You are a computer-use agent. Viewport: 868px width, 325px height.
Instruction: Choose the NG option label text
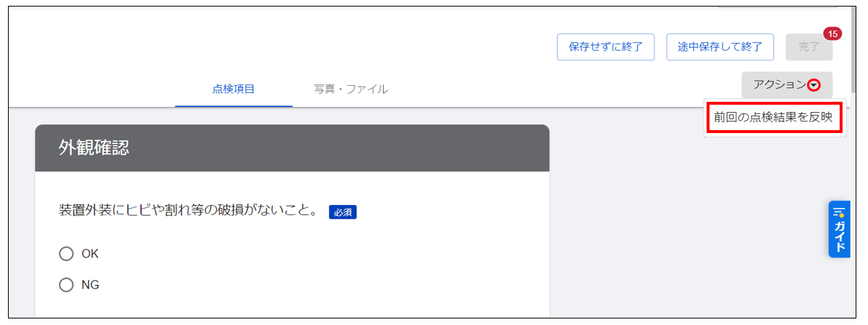click(x=90, y=285)
